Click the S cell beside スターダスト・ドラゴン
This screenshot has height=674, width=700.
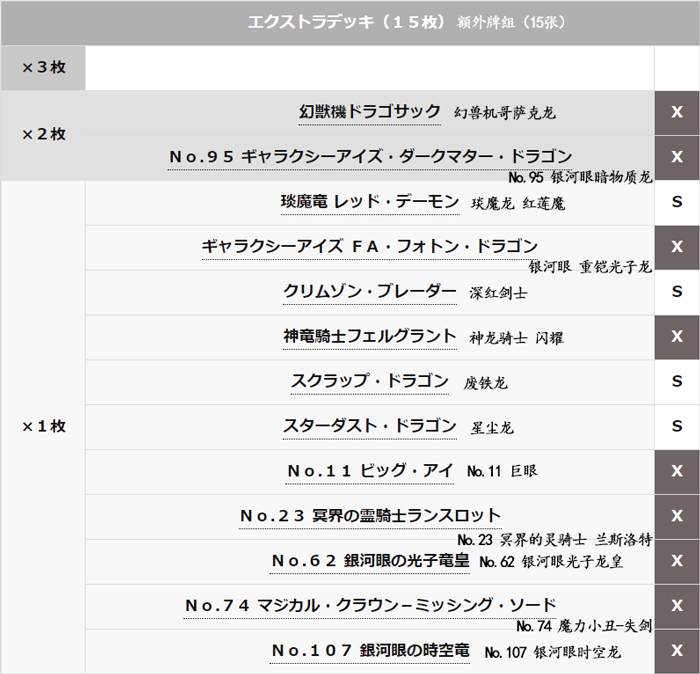click(x=677, y=426)
